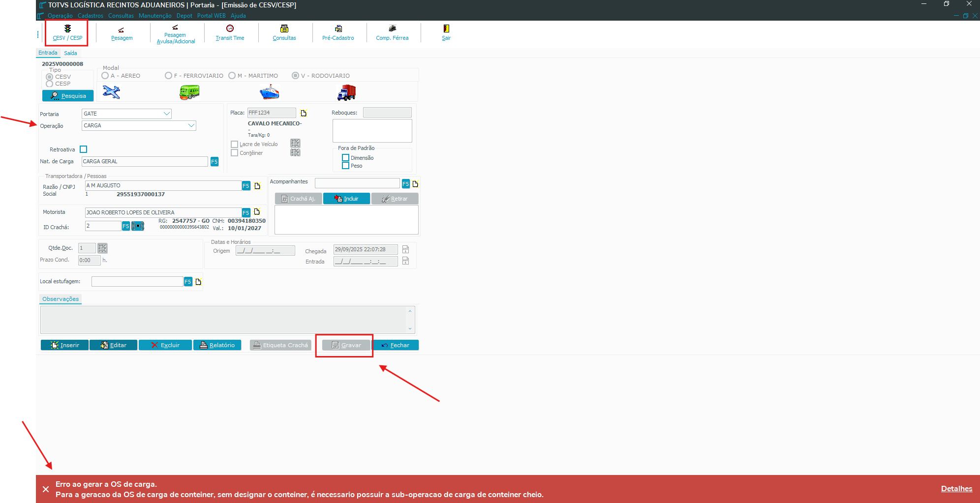Image resolution: width=980 pixels, height=503 pixels.
Task: Open the Manutenção menu
Action: (x=155, y=16)
